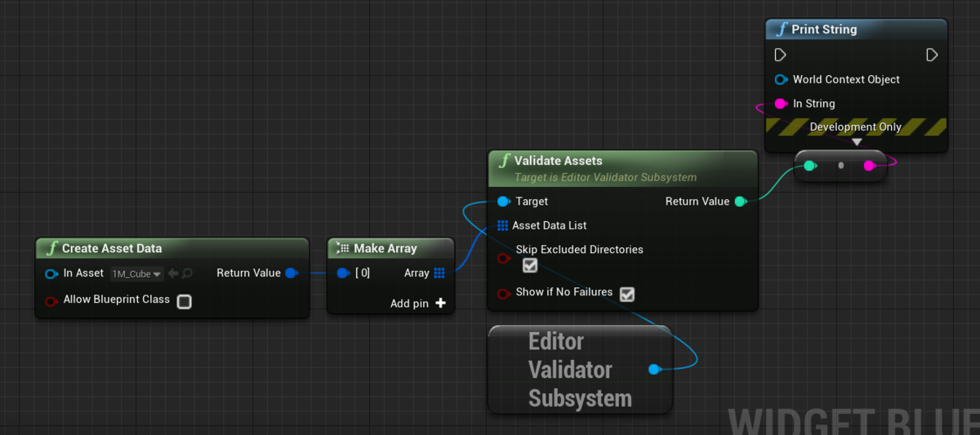
Task: Click conversion node magenta output pin
Action: (x=869, y=166)
